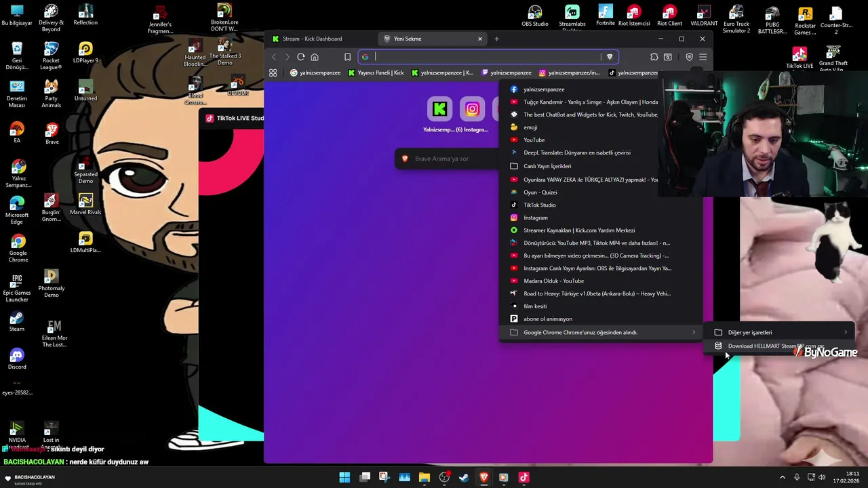This screenshot has width=868, height=488.
Task: Open Madara Olduk - YouTube bookmark
Action: 600,281
